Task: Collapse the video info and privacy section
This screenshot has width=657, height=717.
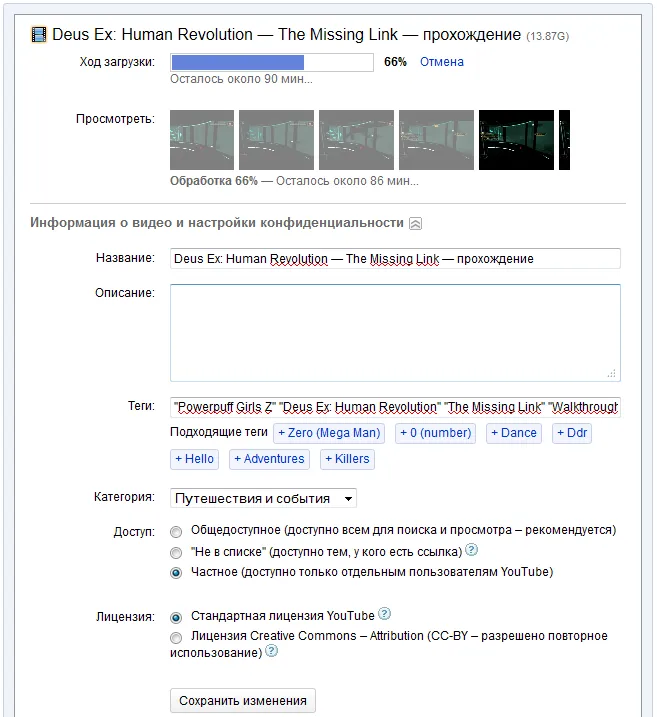Action: pyautogui.click(x=415, y=224)
